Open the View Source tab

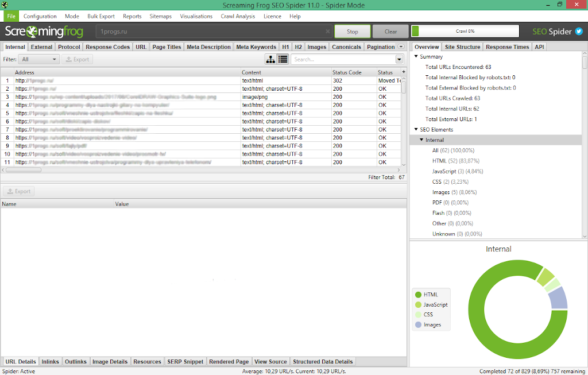(x=270, y=361)
